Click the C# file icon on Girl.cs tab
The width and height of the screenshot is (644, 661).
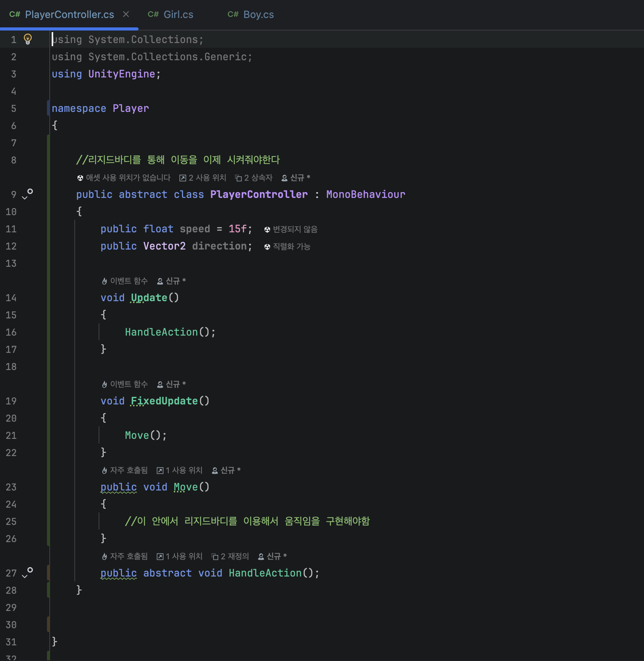tap(153, 14)
